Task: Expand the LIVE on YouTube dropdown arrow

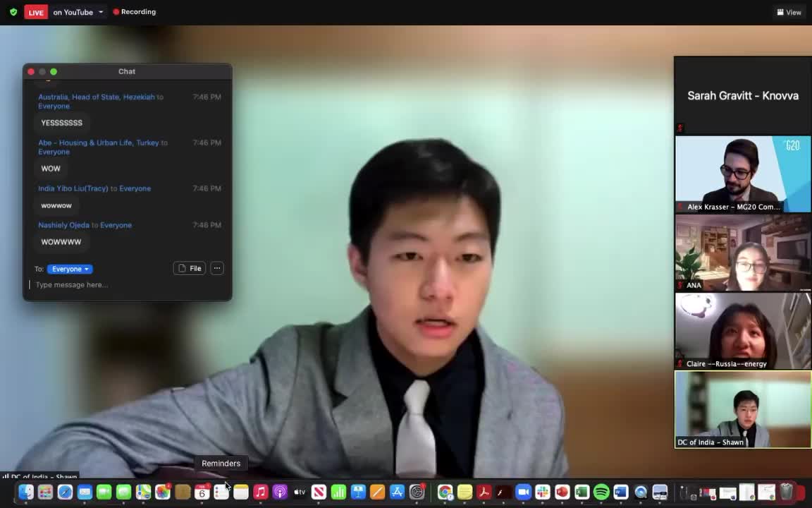Action: coord(101,12)
